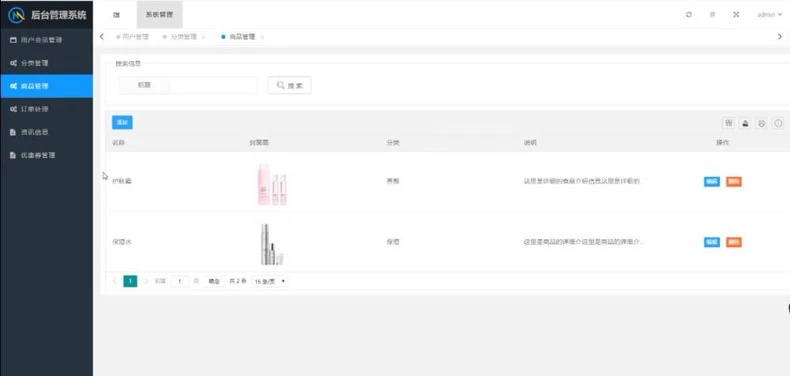This screenshot has height=376, width=790.
Task: Open the 15条/页 page size dropdown
Action: point(270,281)
